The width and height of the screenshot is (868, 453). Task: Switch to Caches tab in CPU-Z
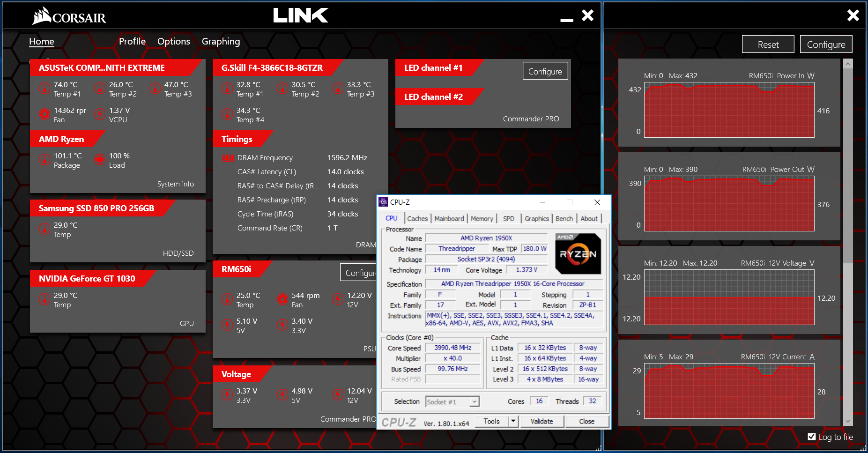(x=417, y=218)
